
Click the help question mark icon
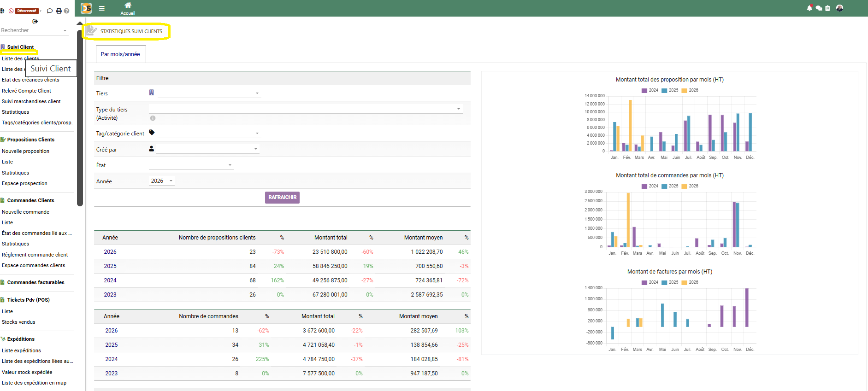tap(67, 11)
